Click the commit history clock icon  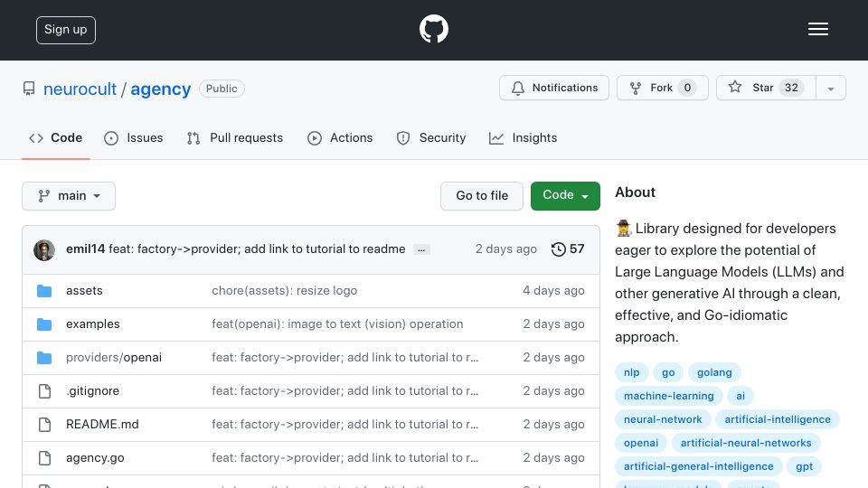point(558,249)
